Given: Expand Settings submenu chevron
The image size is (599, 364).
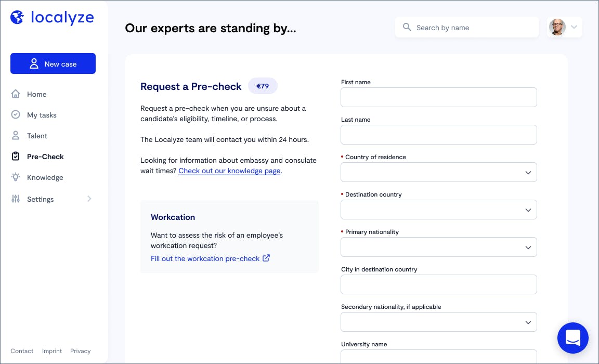Looking at the screenshot, I should click(89, 199).
